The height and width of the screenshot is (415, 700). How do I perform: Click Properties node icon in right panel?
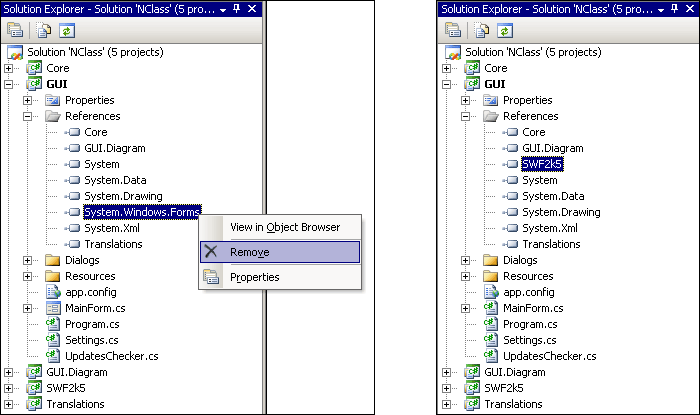coord(491,100)
